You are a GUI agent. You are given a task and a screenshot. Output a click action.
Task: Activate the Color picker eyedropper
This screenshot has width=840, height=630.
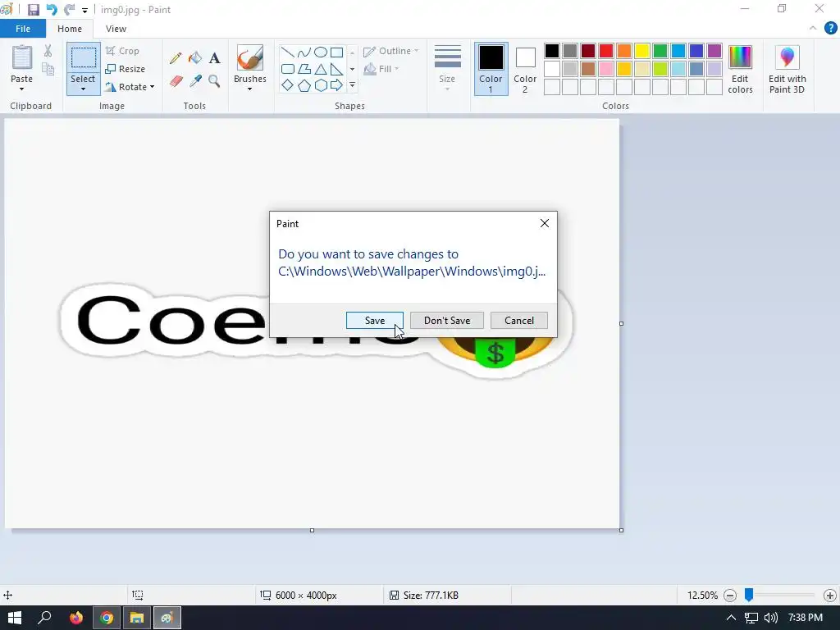(195, 81)
